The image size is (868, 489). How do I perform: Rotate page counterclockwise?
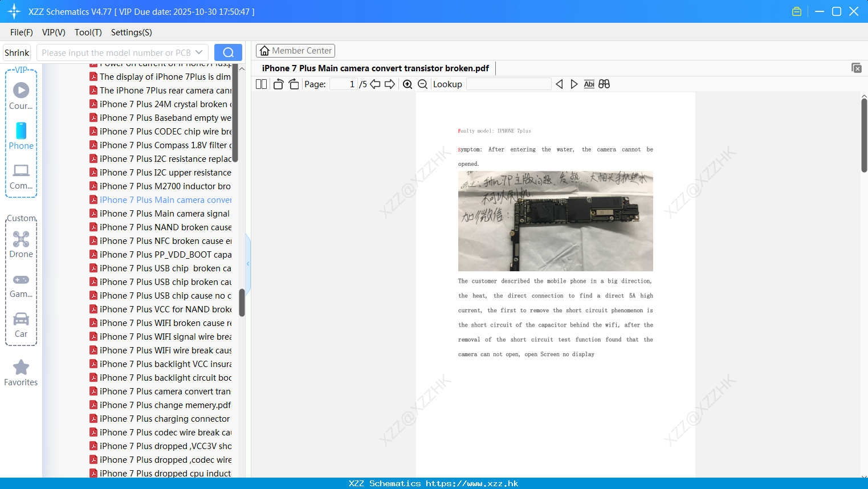coord(278,84)
